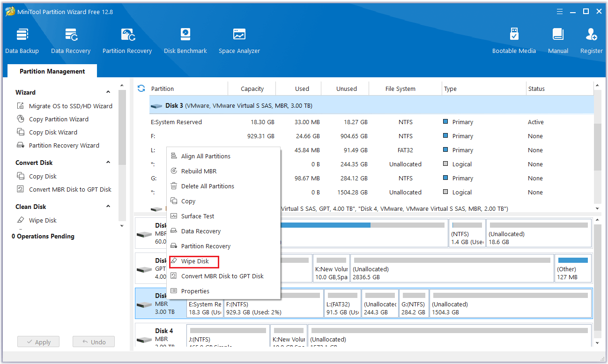
Task: Select 2836.5 GB unallocated block in disk map
Action: [452, 268]
